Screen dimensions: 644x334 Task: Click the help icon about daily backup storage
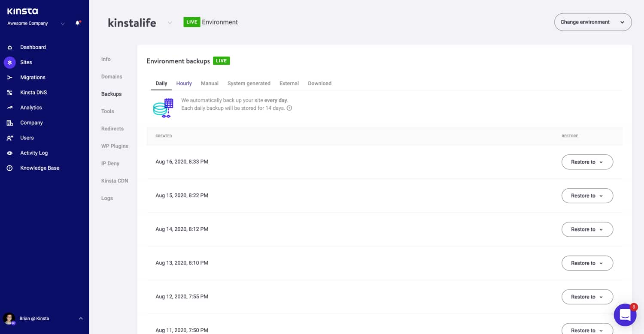[x=289, y=108]
